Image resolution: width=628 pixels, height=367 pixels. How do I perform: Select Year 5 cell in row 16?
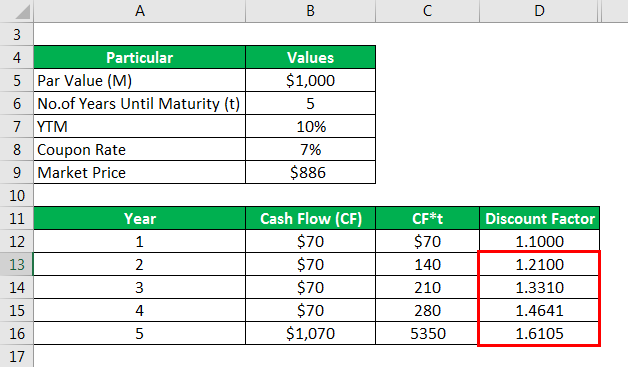[139, 334]
